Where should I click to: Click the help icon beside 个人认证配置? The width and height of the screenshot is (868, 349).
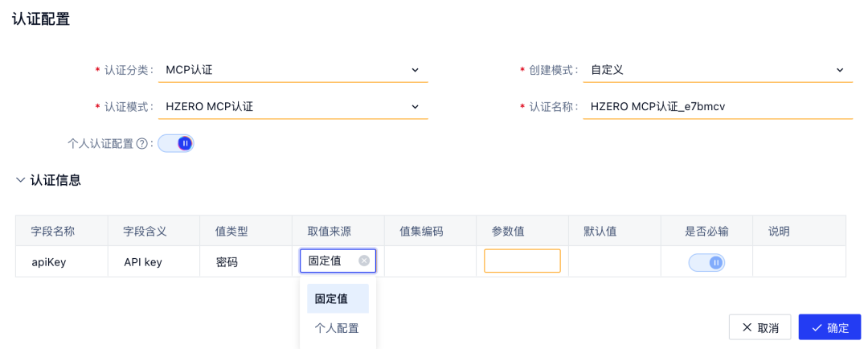pos(142,144)
